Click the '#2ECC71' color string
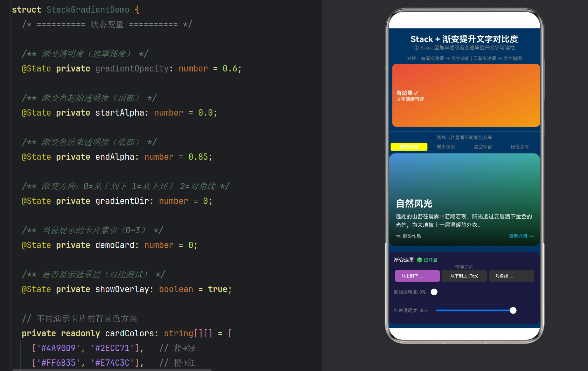 (112, 348)
